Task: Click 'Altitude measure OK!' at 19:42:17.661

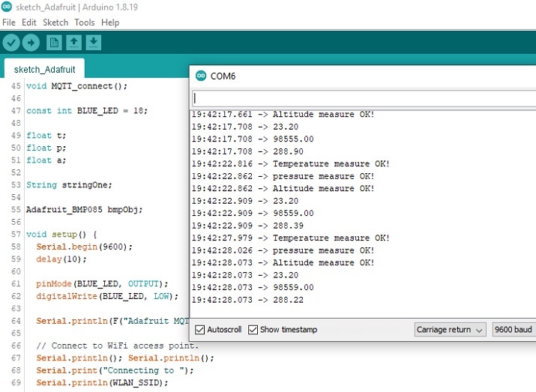Action: coord(323,114)
